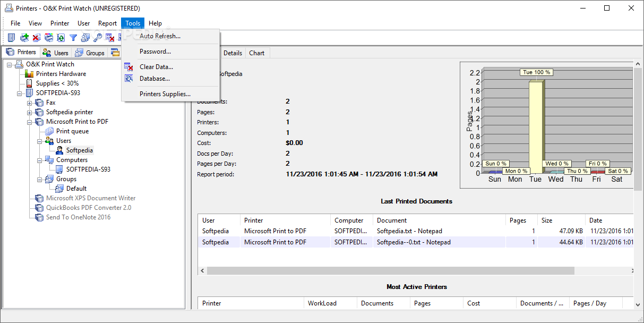Click the vertical scrollbar down arrow of report pane

(x=638, y=304)
